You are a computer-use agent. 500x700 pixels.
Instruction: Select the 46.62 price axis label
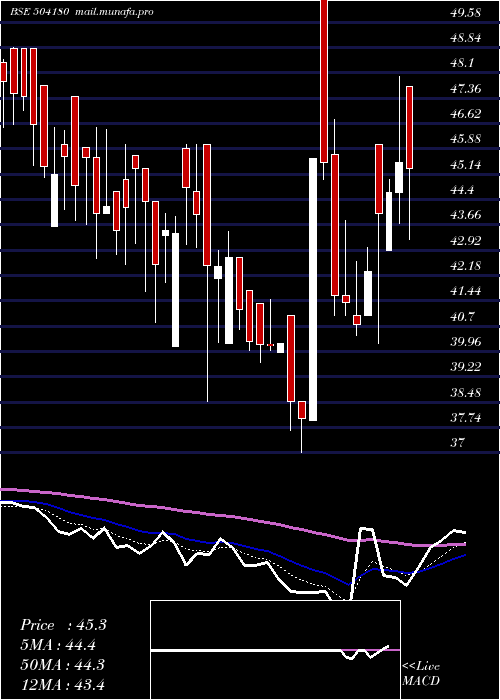(465, 113)
